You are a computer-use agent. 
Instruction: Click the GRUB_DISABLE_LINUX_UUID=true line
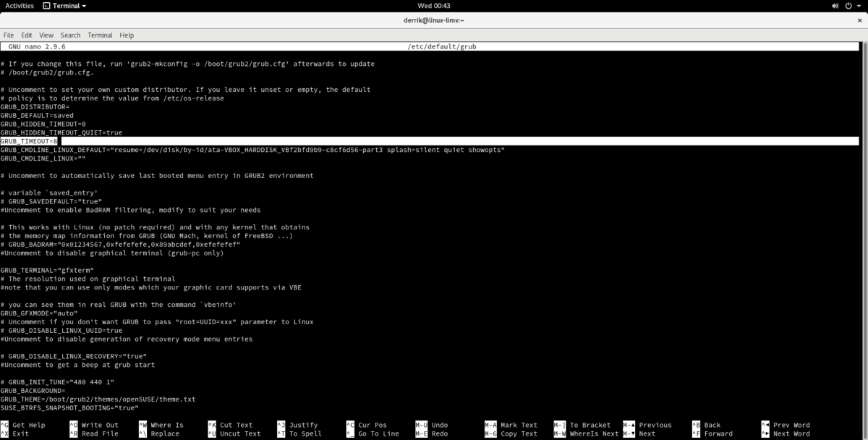point(61,331)
